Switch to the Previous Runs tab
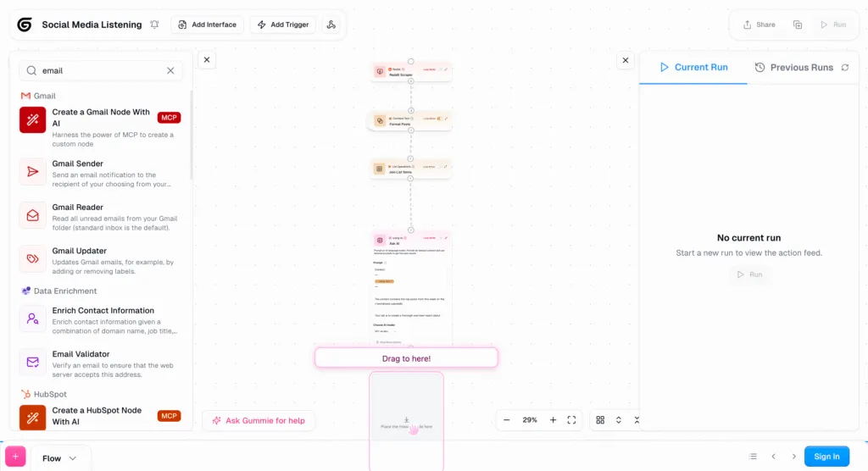The height and width of the screenshot is (471, 868). [793, 67]
